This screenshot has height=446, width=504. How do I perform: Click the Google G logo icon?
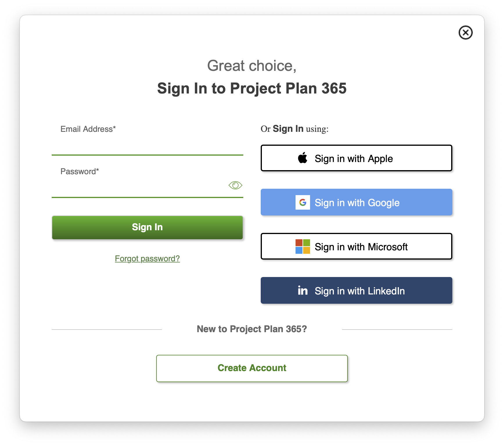(x=303, y=202)
